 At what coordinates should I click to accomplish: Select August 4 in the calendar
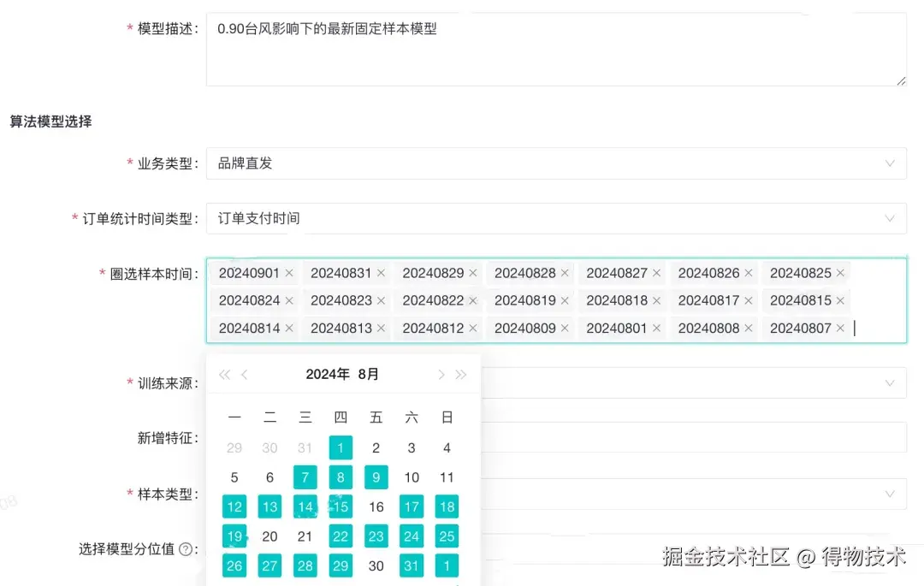point(447,447)
